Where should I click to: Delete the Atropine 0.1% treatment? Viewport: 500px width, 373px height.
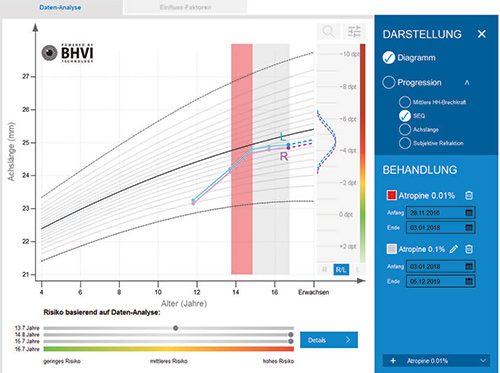(469, 249)
